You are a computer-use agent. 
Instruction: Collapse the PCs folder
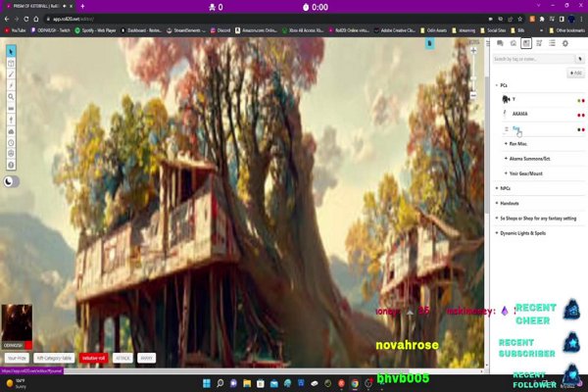tap(502, 85)
